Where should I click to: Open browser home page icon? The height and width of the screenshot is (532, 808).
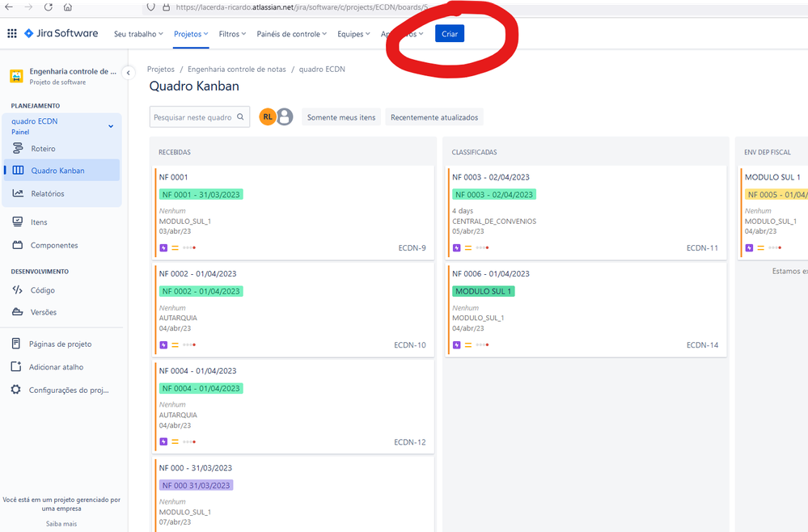coord(67,6)
